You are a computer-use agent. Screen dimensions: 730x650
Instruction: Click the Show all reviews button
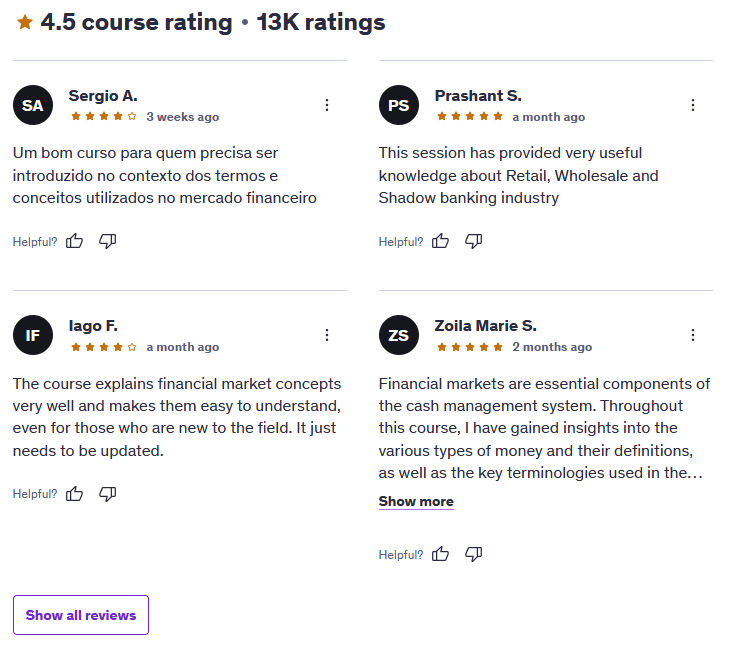click(81, 615)
